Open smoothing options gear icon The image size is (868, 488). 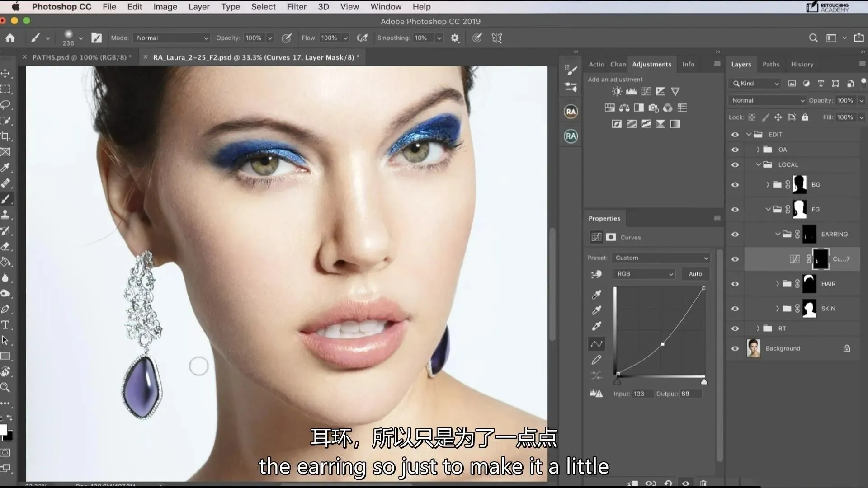pos(455,38)
